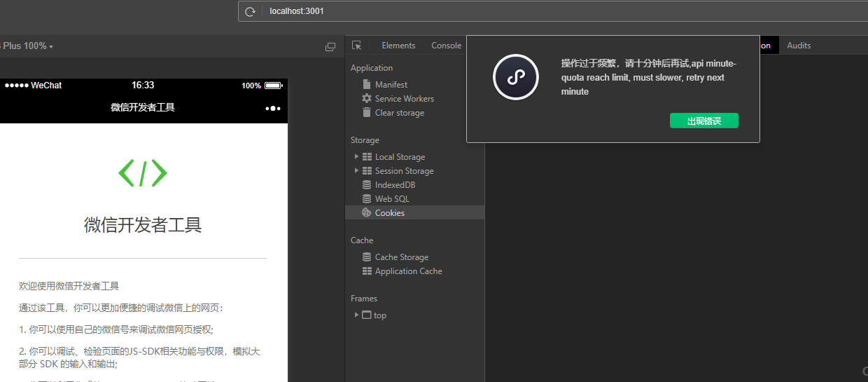Open the three-dot menu in the WeChat title bar

coord(273,108)
